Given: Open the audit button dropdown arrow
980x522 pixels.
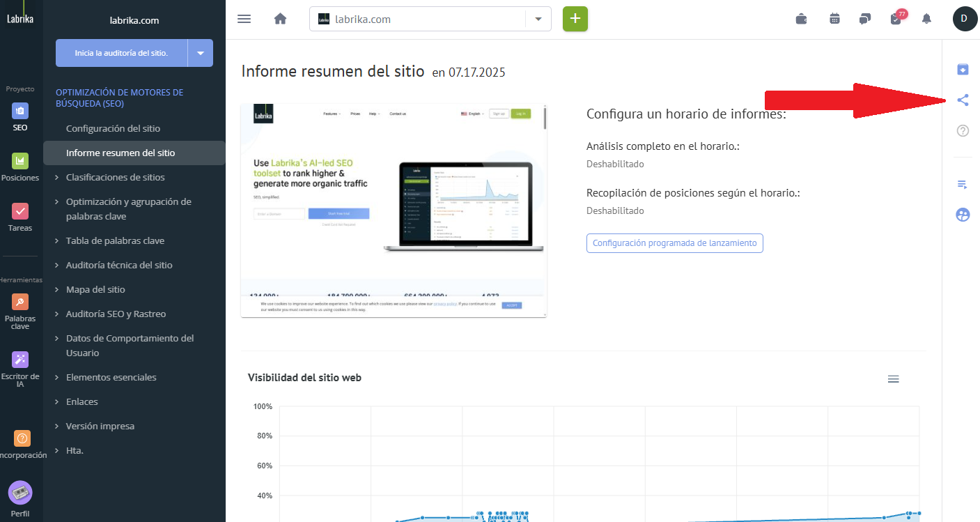Looking at the screenshot, I should tap(201, 53).
